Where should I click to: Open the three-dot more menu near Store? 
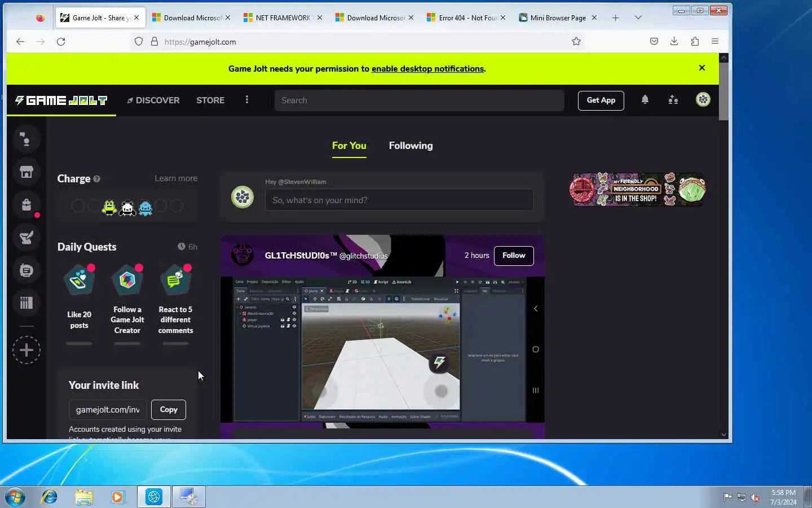pos(246,100)
